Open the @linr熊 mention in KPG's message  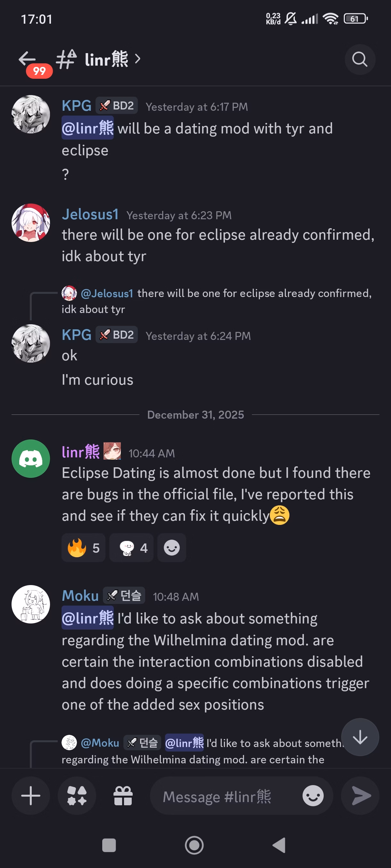point(88,128)
